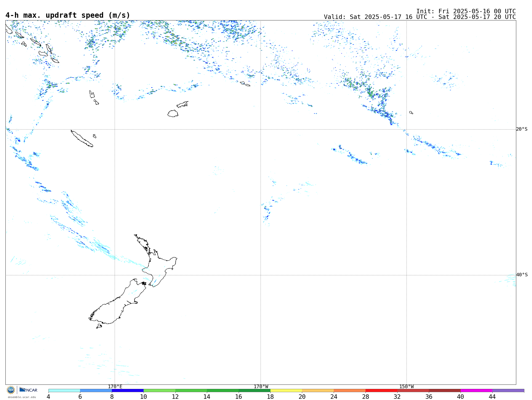
Task: Click the light green 10-12 colorbar swatch
Action: tap(159, 391)
